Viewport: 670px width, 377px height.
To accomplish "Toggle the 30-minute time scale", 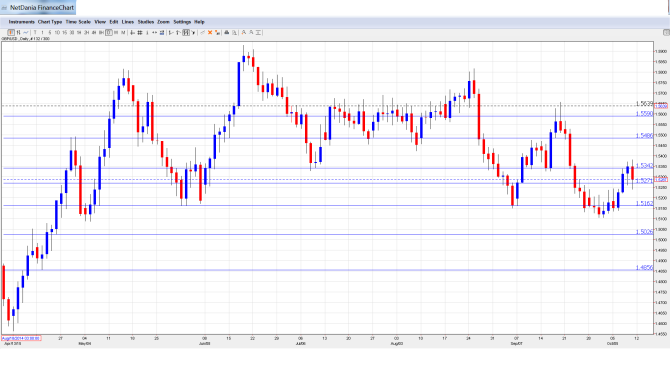I will [72, 32].
